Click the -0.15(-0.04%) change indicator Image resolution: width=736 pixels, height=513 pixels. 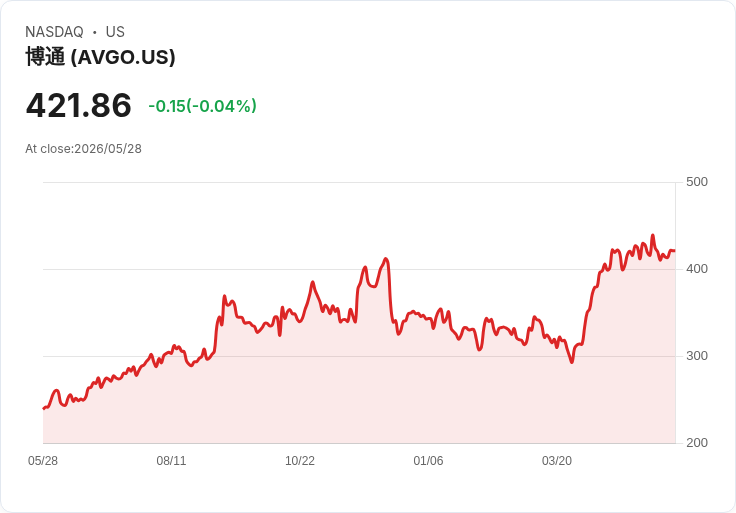pyautogui.click(x=202, y=106)
